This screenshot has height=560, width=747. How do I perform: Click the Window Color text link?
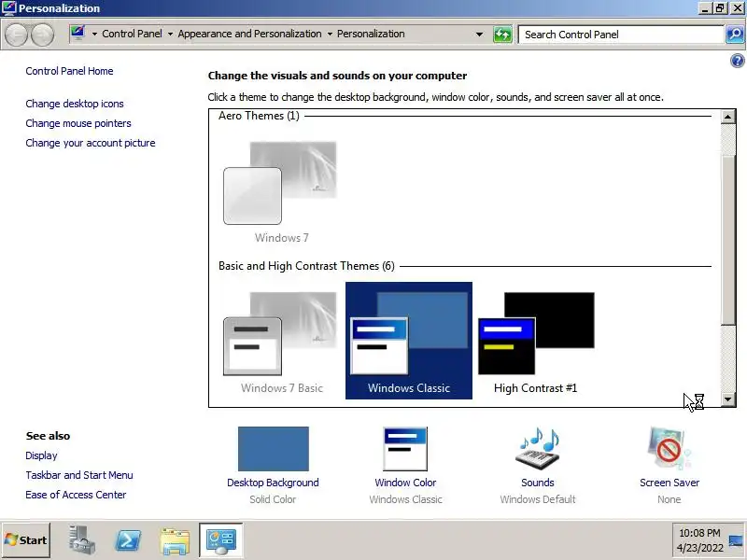[x=405, y=483]
